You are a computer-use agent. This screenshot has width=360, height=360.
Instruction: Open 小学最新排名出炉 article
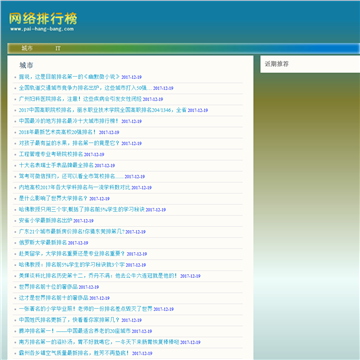(45, 220)
